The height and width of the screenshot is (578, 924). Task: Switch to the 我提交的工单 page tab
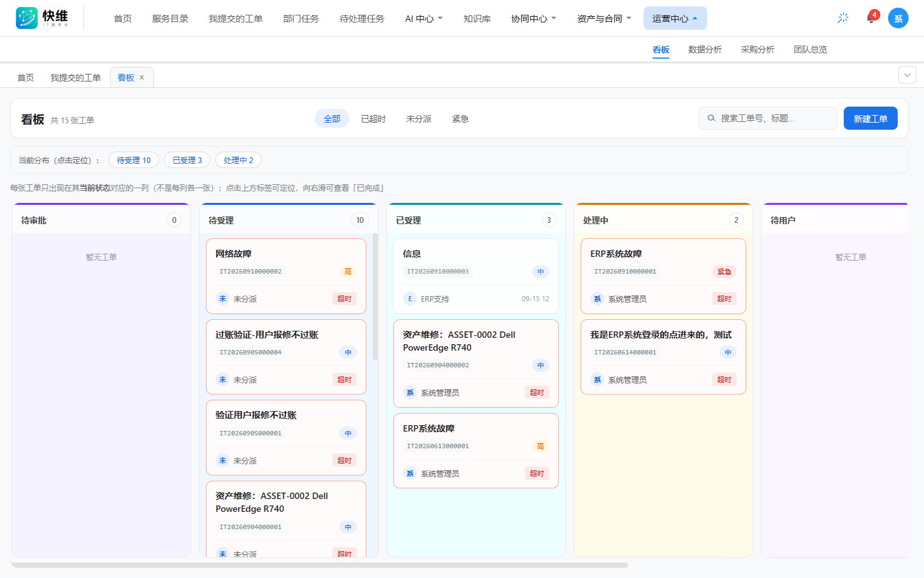(76, 78)
